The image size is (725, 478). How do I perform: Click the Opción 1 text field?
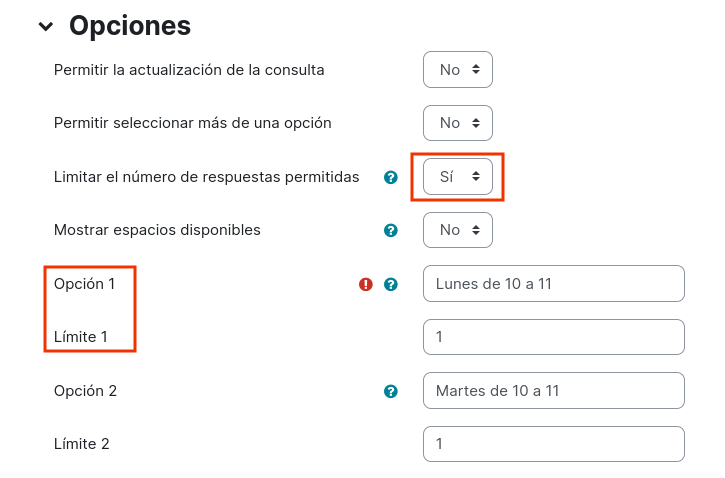(553, 283)
